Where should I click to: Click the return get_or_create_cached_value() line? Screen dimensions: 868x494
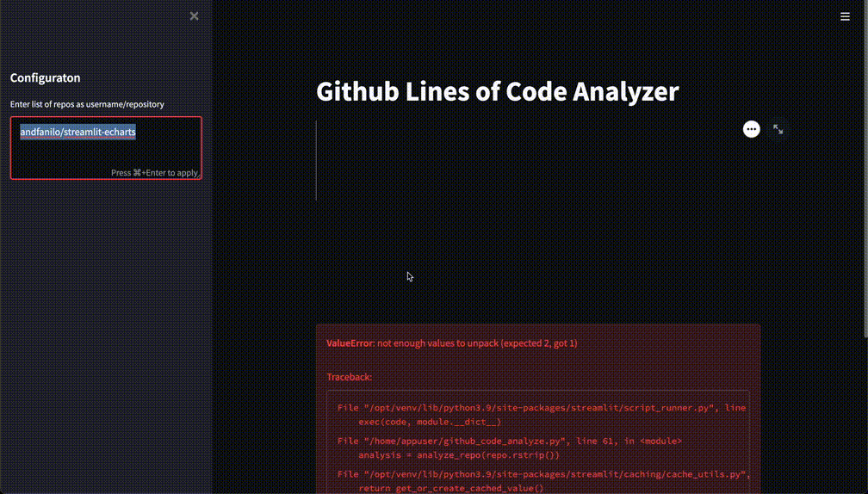click(451, 489)
